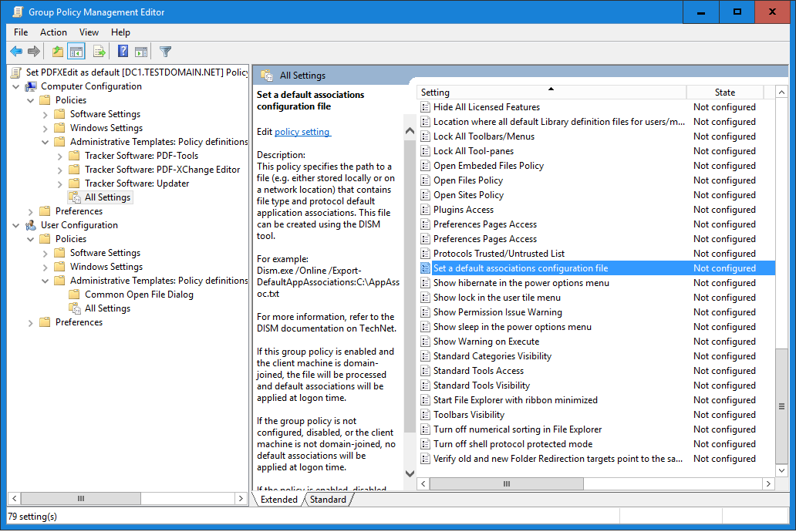Viewport: 796px width, 532px height.
Task: Click the policy icon beside Plugins Access
Action: pos(426,210)
